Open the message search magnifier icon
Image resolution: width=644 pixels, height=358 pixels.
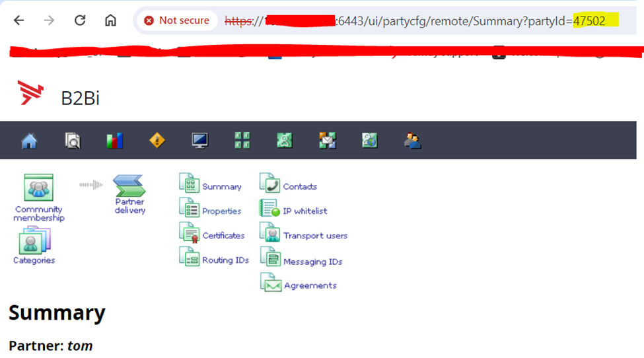coord(73,141)
